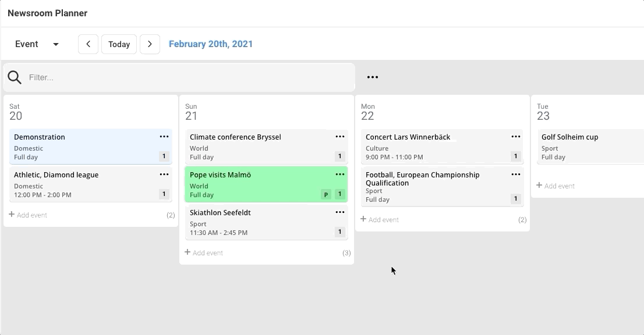Go to previous day with left chevron
644x335 pixels.
(88, 44)
